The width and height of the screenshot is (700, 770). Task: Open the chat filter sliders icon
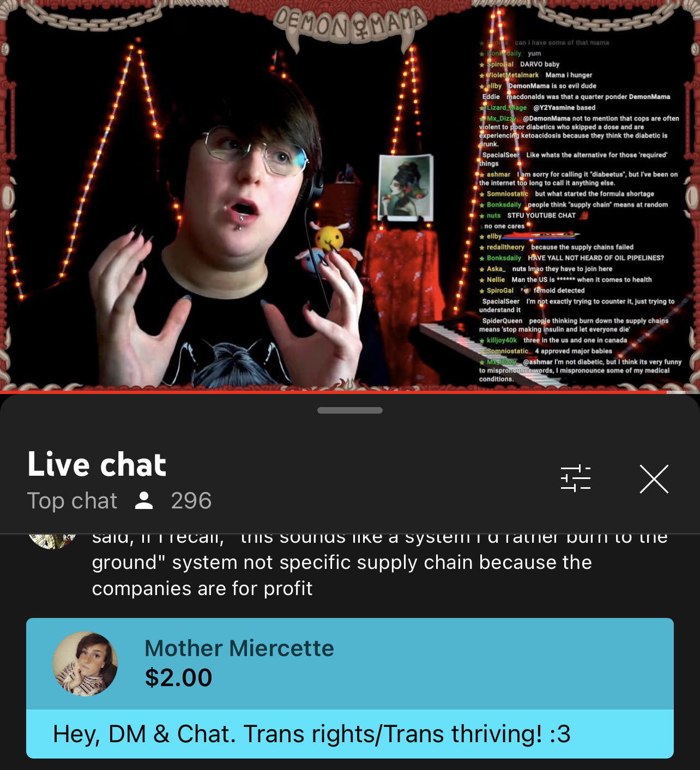click(x=576, y=478)
